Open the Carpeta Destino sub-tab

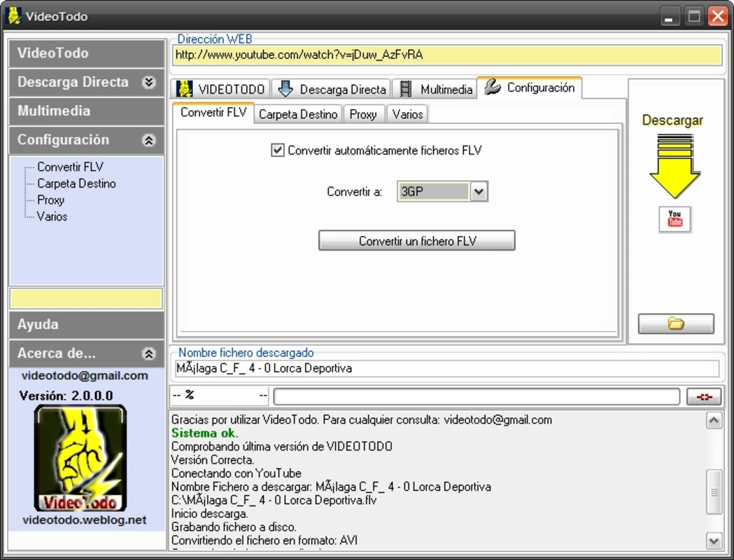pos(298,114)
